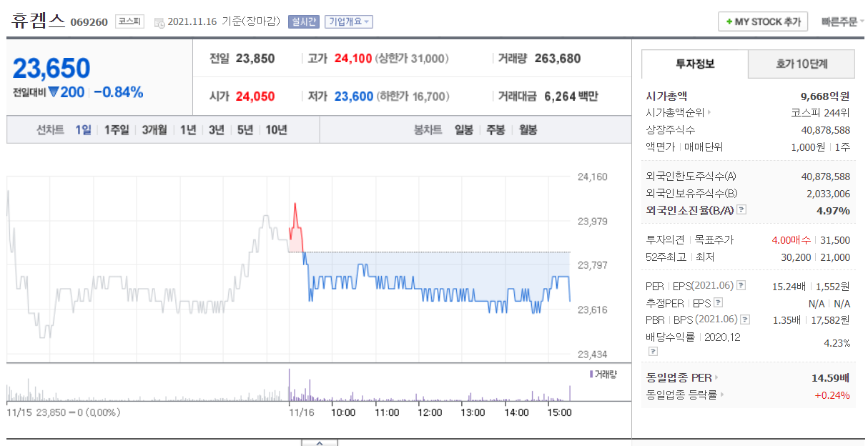868x446 pixels.
Task: Click the blue down-triangle next to 200 change
Action: point(53,92)
